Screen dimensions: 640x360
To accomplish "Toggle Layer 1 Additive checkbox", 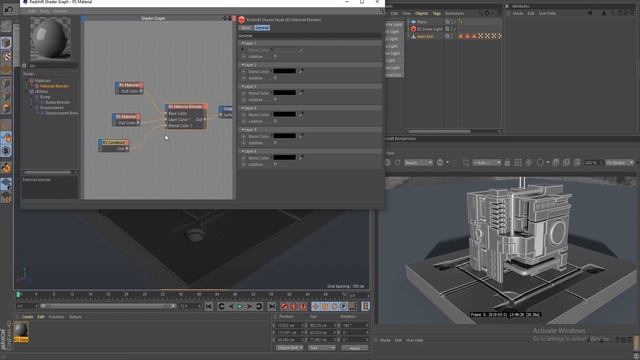I will click(275, 56).
